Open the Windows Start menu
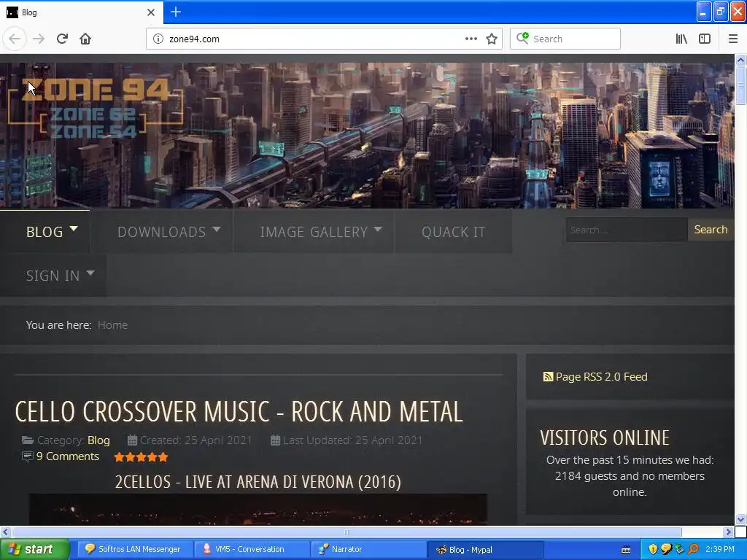Image resolution: width=747 pixels, height=560 pixels. point(35,550)
